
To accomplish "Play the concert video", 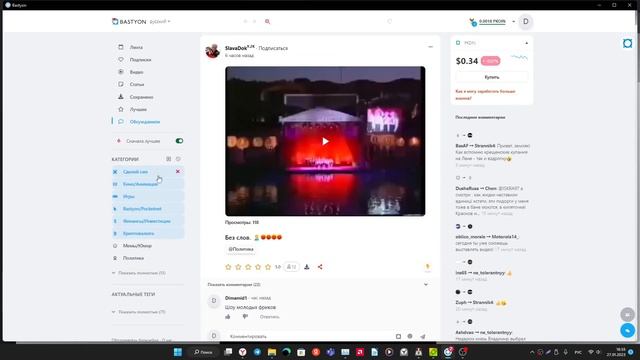I will tap(325, 141).
